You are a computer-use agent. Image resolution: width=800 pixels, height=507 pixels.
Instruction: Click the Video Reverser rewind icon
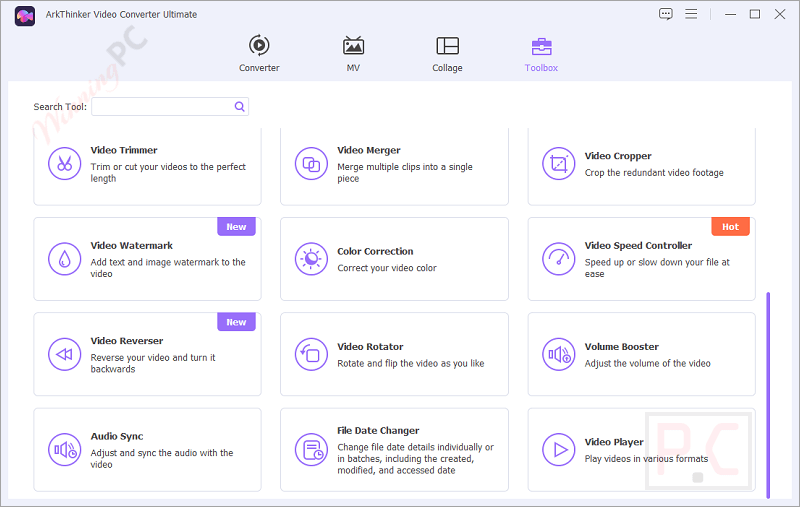pyautogui.click(x=64, y=354)
